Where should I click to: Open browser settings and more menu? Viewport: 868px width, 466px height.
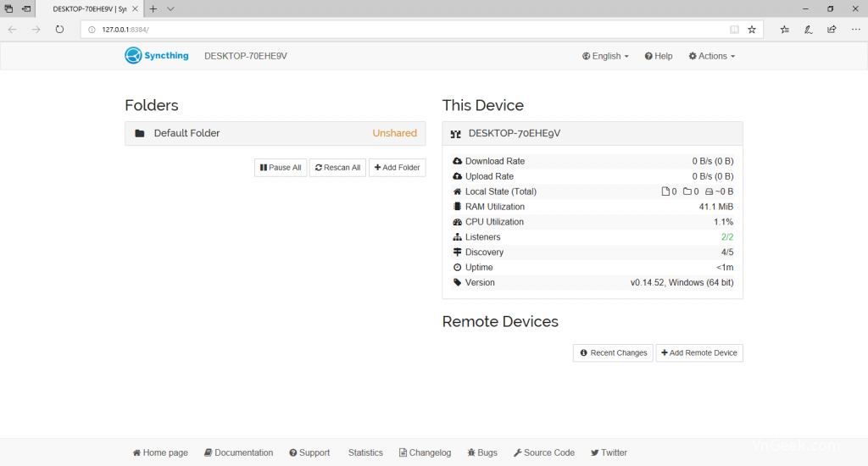click(856, 30)
